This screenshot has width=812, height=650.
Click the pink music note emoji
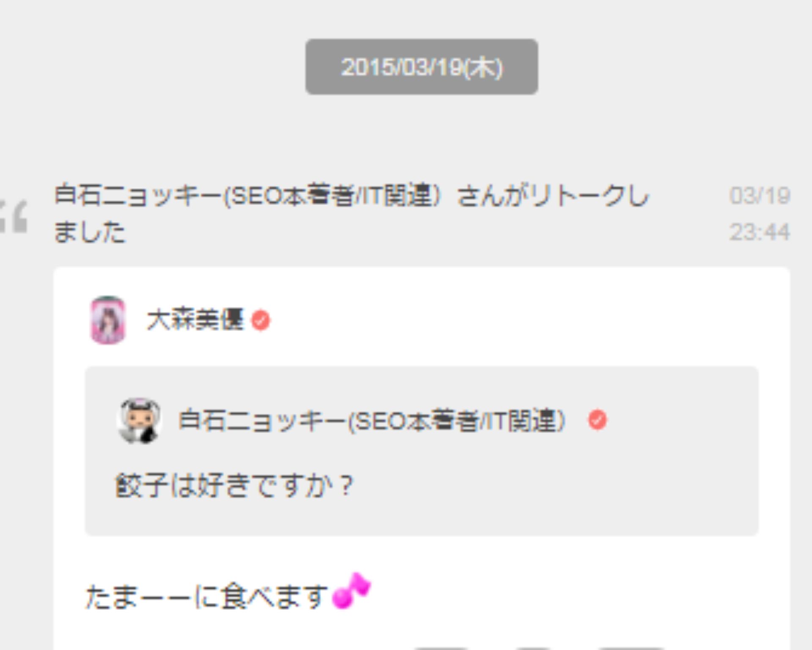point(351,591)
